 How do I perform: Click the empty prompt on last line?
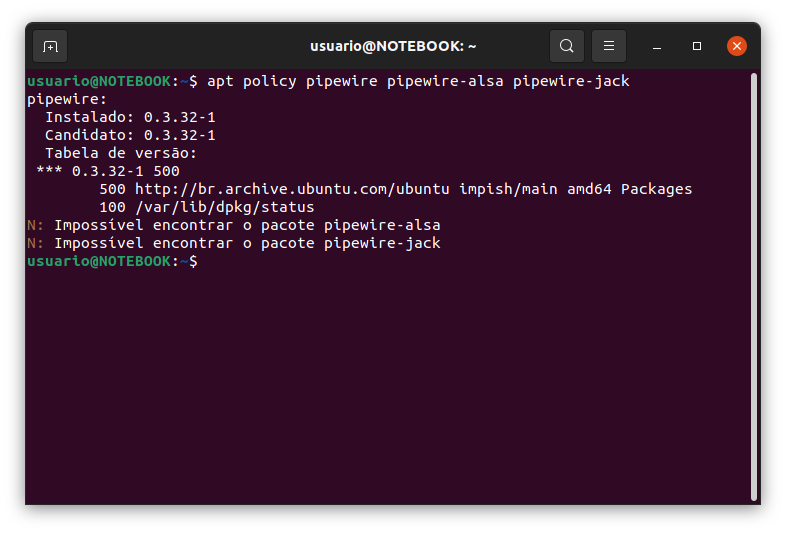(x=112, y=262)
